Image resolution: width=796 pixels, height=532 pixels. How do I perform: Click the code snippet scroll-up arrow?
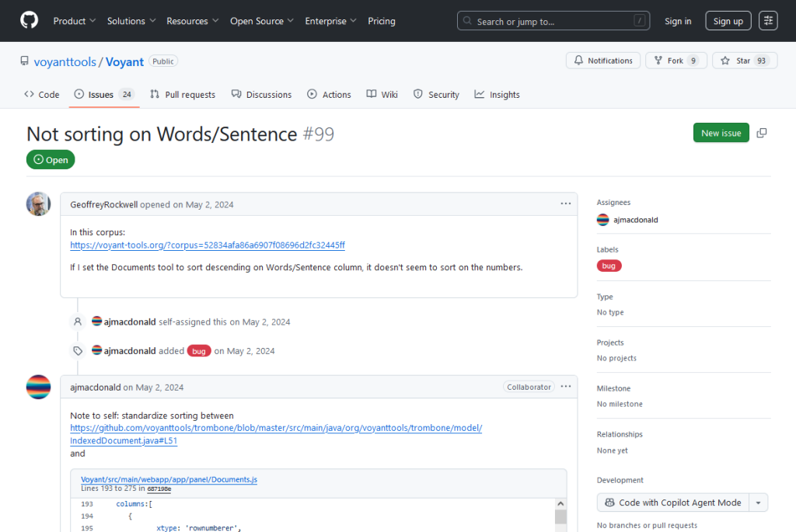[x=560, y=503]
